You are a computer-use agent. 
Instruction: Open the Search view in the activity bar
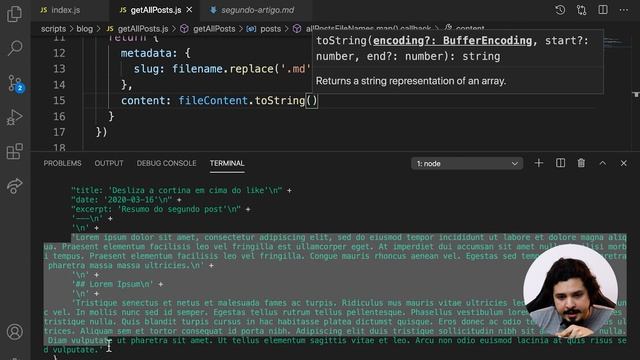click(15, 48)
